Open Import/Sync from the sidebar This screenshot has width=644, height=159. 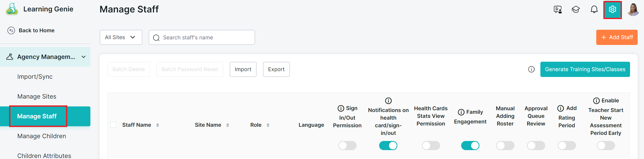click(35, 77)
